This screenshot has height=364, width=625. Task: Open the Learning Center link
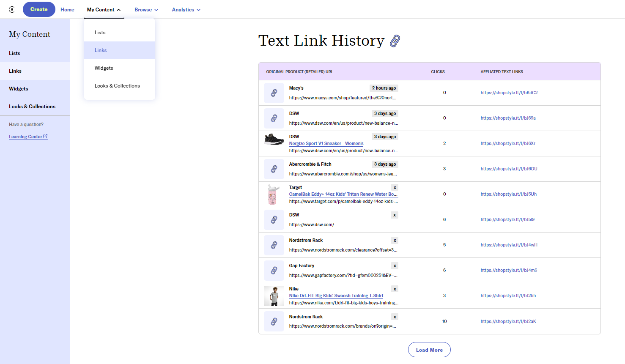pos(28,137)
